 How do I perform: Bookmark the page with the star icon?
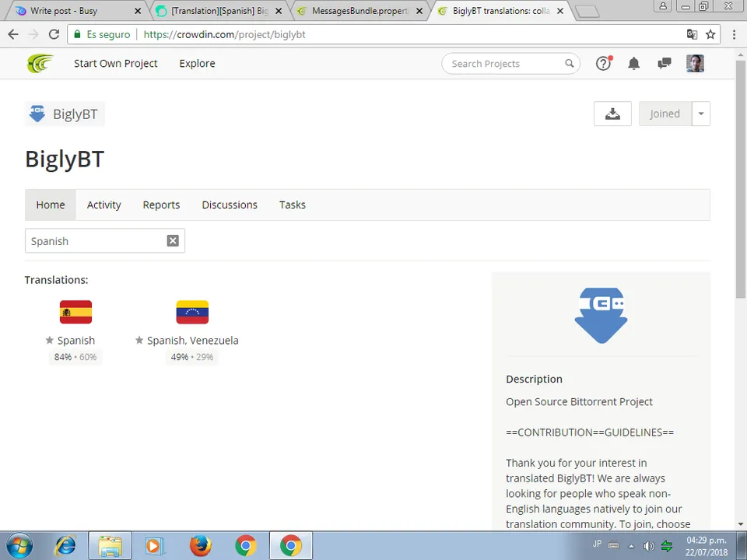click(x=710, y=34)
